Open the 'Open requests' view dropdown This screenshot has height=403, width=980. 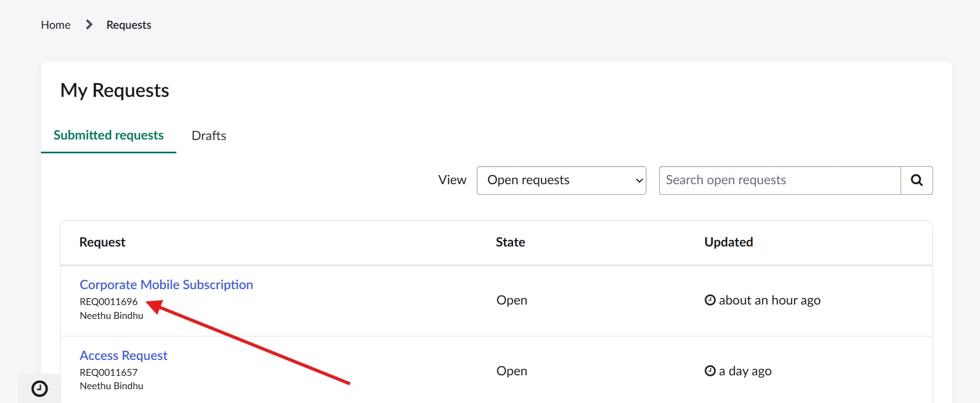click(x=561, y=180)
